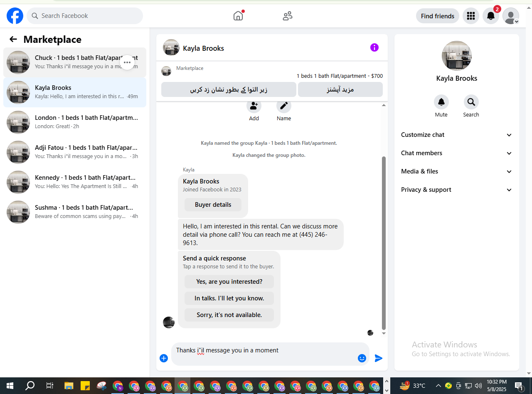Image resolution: width=532 pixels, height=394 pixels.
Task: Open Task View on the taskbar
Action: coord(50,386)
